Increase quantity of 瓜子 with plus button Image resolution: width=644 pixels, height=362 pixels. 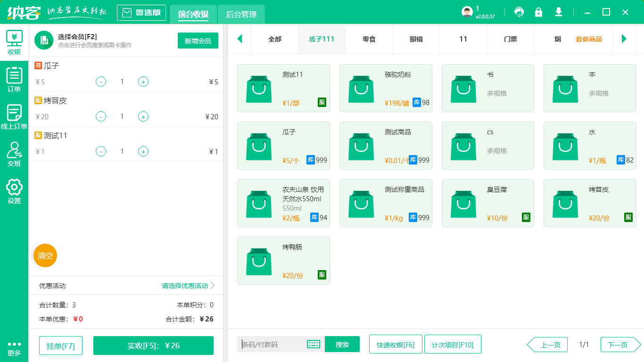pos(143,82)
